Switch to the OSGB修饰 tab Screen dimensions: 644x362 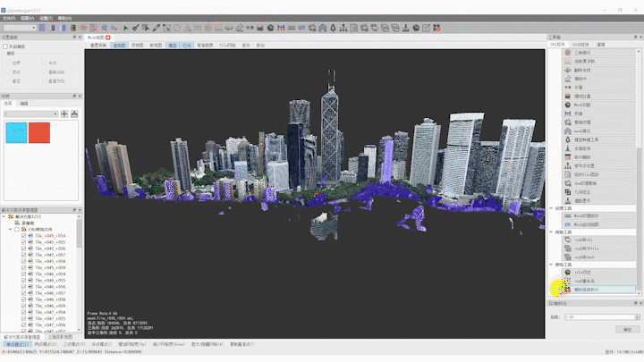580,45
